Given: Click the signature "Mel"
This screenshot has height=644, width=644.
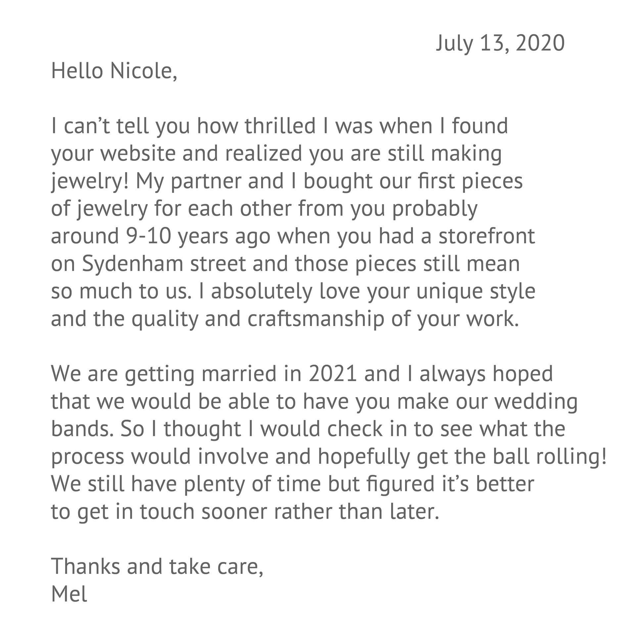Looking at the screenshot, I should pos(69,594).
